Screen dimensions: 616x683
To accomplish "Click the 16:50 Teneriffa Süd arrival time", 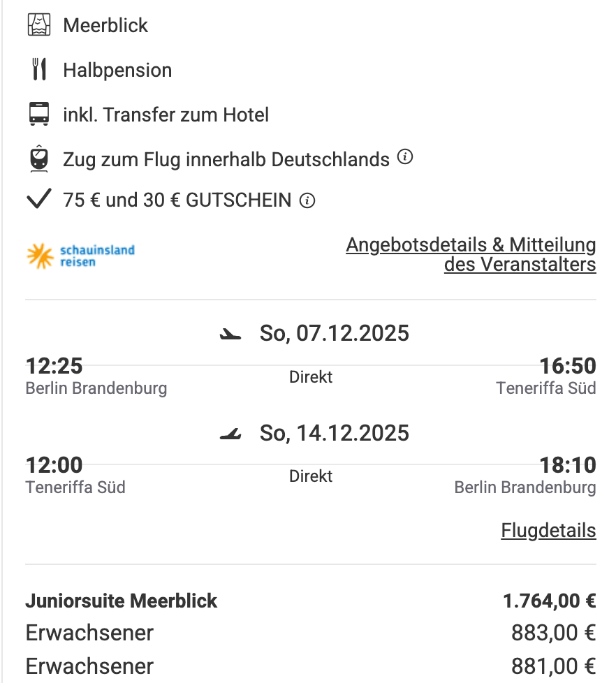I will [567, 365].
